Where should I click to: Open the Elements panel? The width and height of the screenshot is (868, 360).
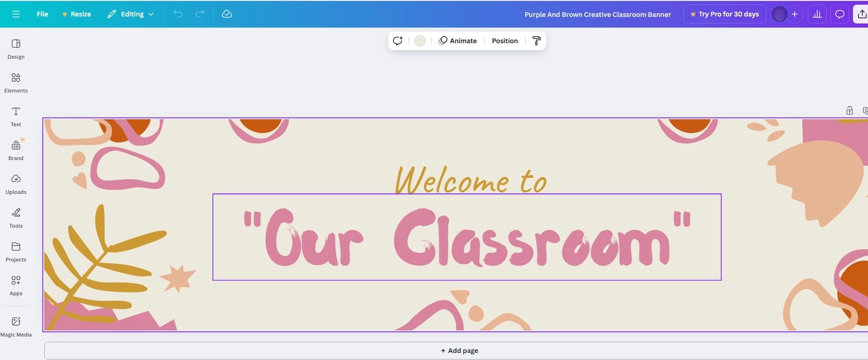pos(16,83)
